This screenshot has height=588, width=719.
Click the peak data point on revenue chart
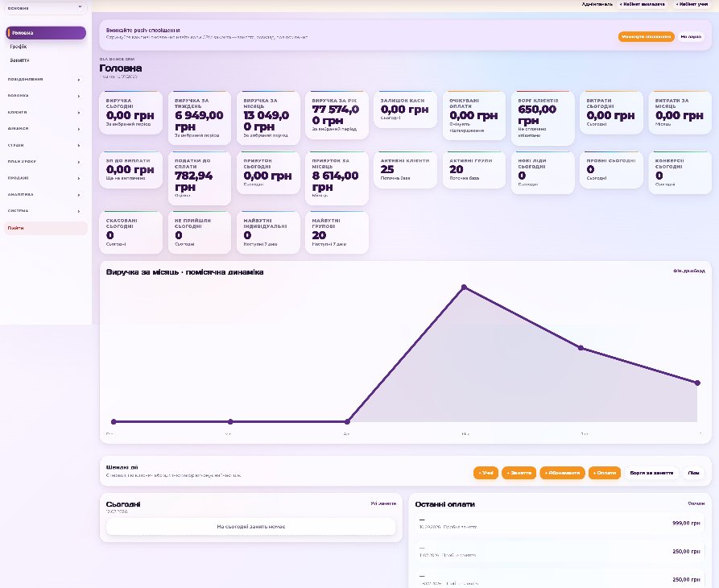(464, 287)
